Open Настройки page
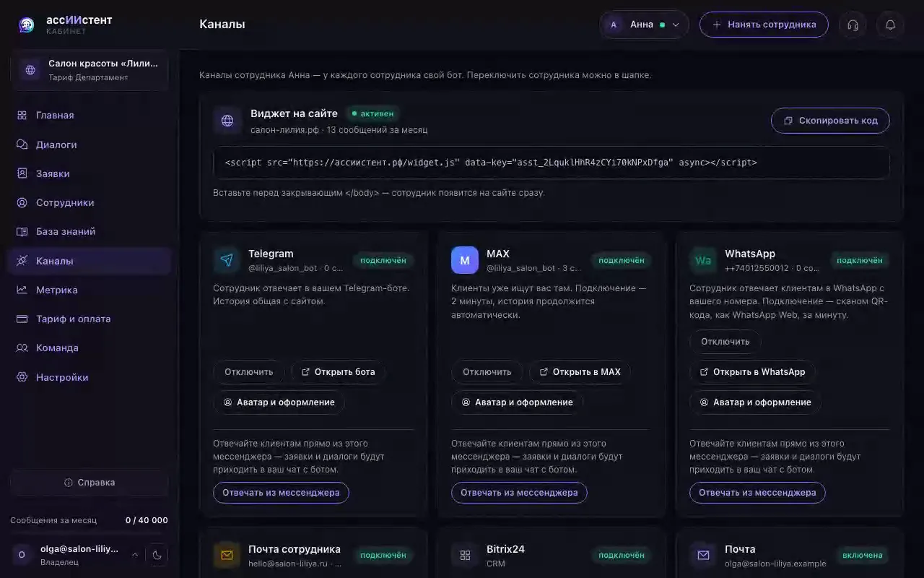 tap(90, 377)
